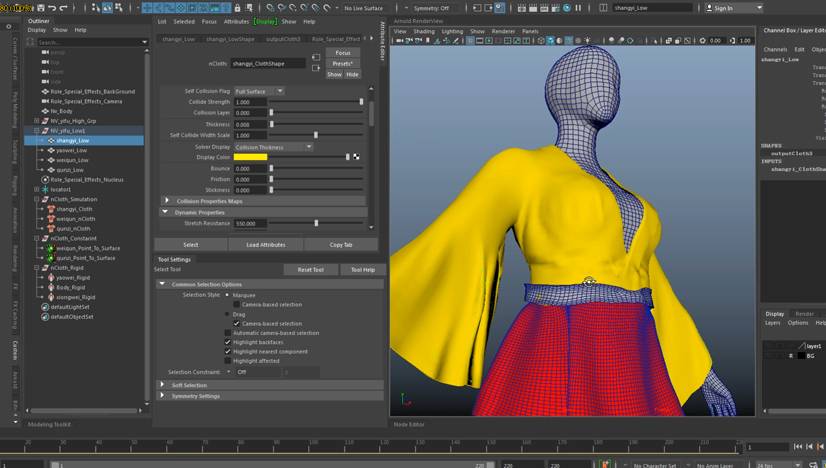The width and height of the screenshot is (826, 468).
Task: Click the yellow Display Color swatch
Action: (x=251, y=157)
